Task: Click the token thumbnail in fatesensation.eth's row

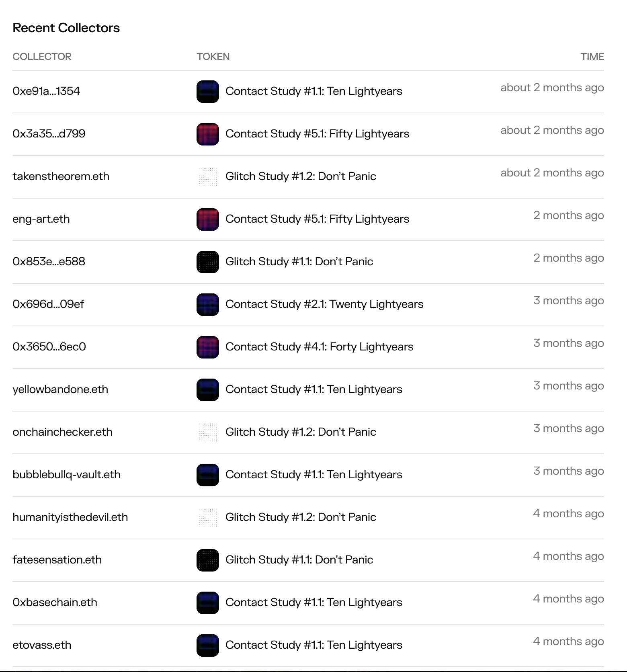Action: 207,560
